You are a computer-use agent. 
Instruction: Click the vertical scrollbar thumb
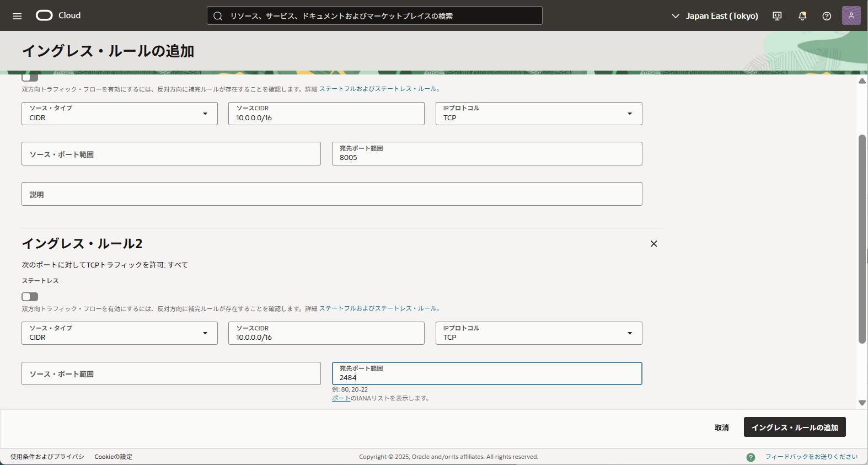click(862, 239)
